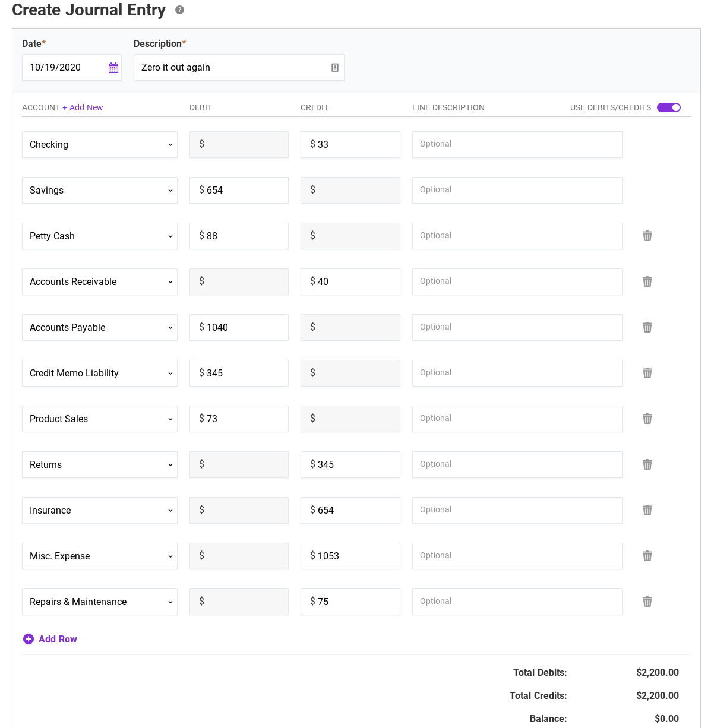The width and height of the screenshot is (711, 728).
Task: Click the Petty Cash line description field
Action: click(x=517, y=236)
